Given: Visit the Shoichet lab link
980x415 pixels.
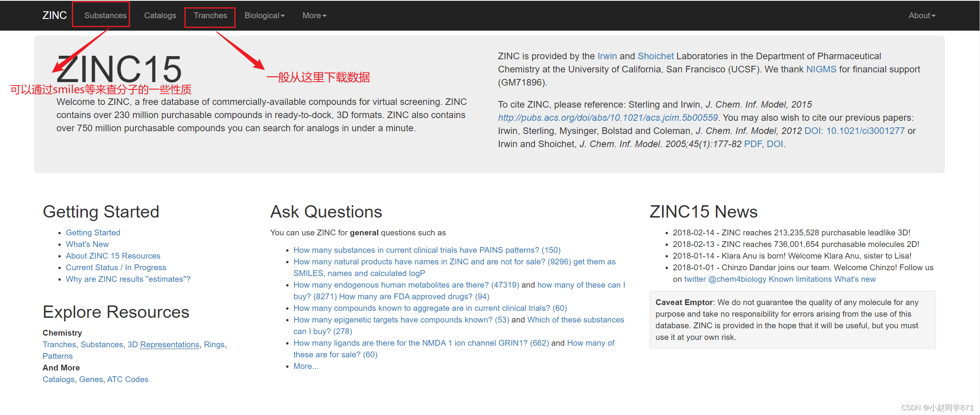Looking at the screenshot, I should pos(656,56).
